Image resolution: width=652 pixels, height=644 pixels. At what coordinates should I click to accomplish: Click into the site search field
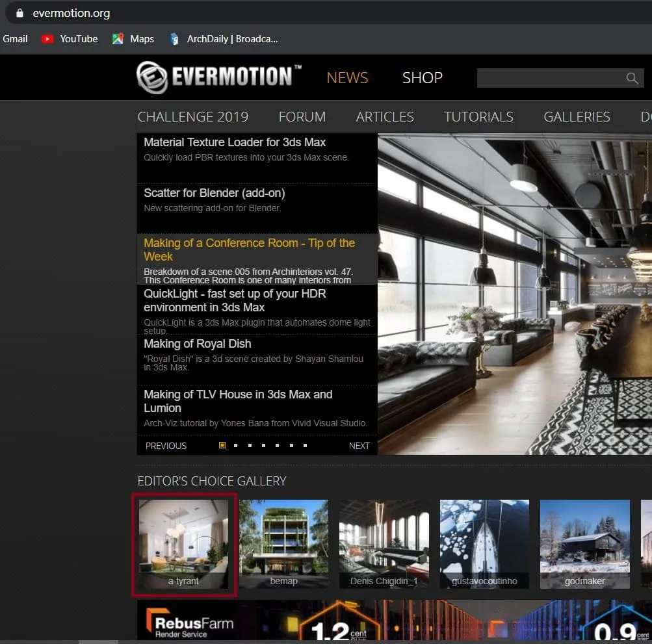[560, 78]
